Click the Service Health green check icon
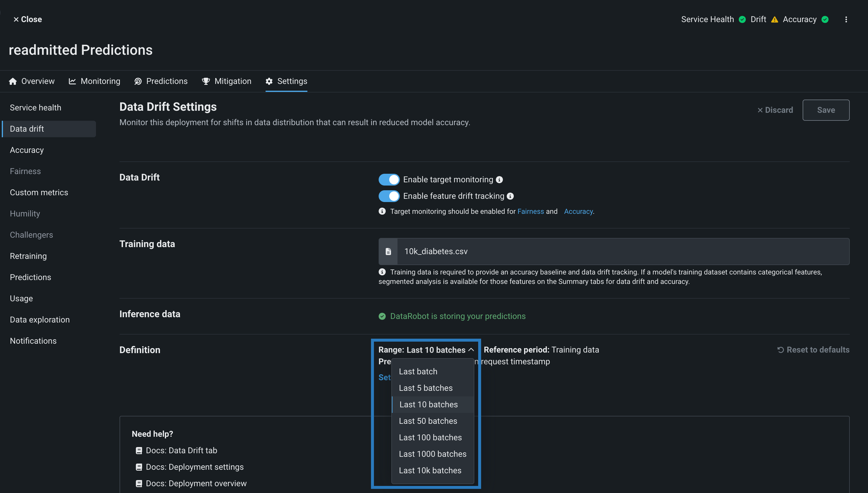Screen dimensions: 868x493 click(x=742, y=19)
